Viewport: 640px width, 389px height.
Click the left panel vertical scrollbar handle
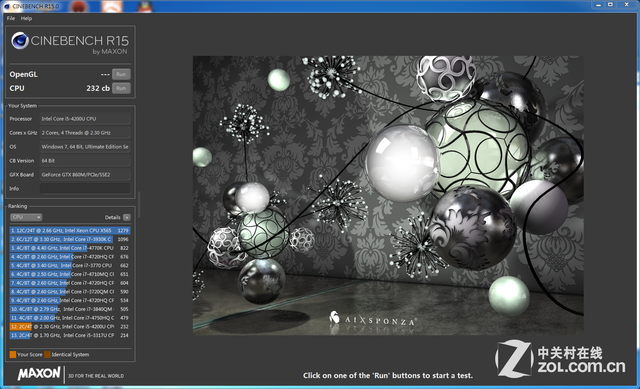[x=139, y=205]
